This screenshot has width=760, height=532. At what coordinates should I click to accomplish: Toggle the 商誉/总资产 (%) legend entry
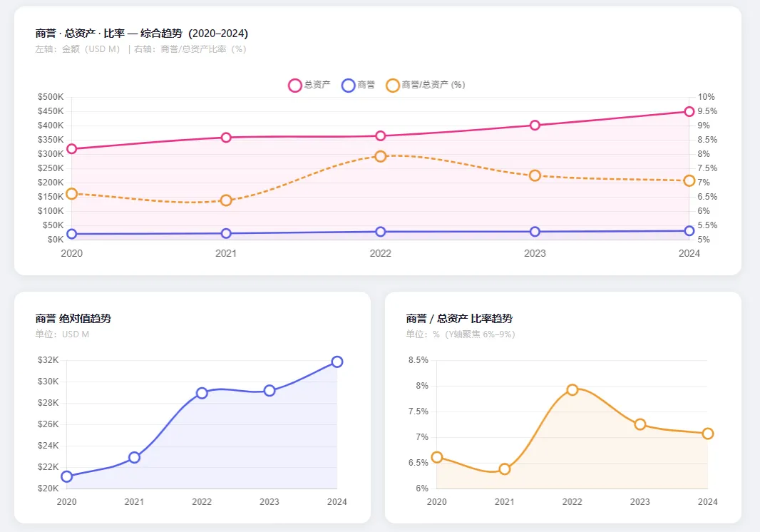[425, 85]
